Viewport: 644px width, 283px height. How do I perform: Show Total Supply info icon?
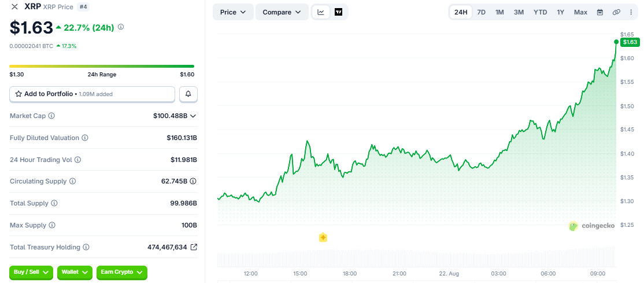coord(54,203)
